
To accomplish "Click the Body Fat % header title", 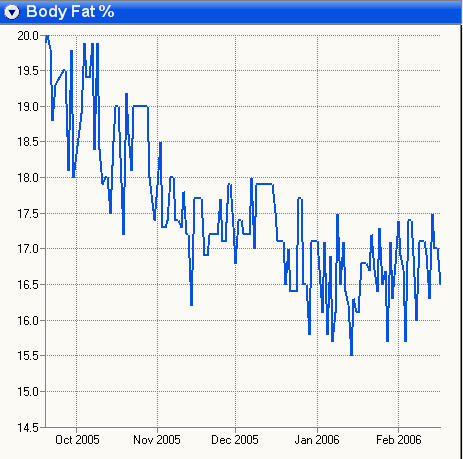I will pyautogui.click(x=70, y=11).
